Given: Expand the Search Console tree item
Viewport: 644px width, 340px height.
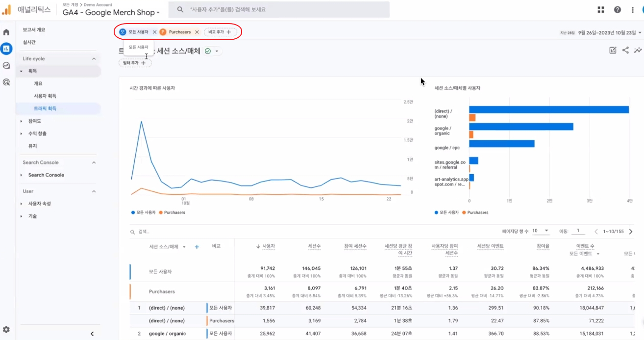Looking at the screenshot, I should click(21, 175).
